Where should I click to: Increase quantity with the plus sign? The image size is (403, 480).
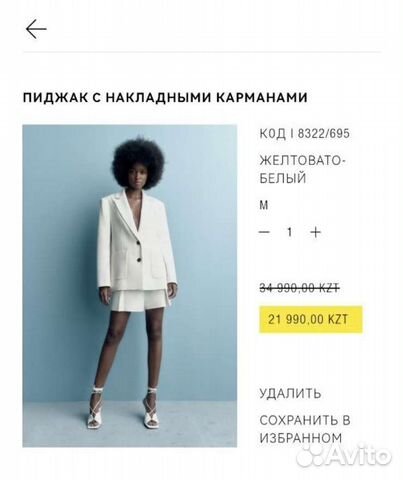point(315,232)
